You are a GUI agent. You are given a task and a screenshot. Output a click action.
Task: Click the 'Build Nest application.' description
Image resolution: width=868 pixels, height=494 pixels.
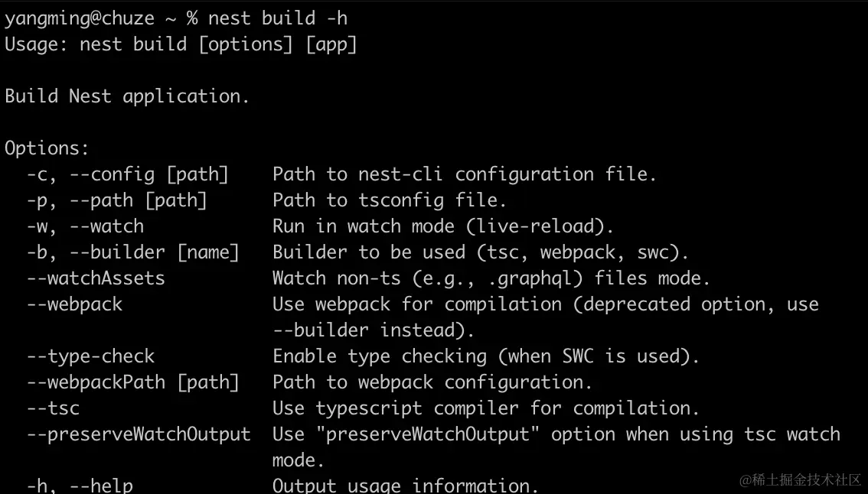(127, 96)
